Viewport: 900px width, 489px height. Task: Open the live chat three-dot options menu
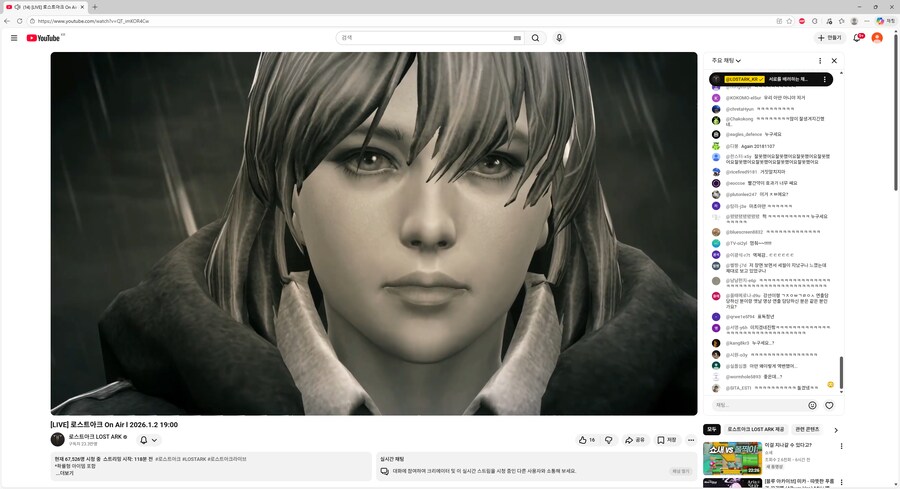820,60
